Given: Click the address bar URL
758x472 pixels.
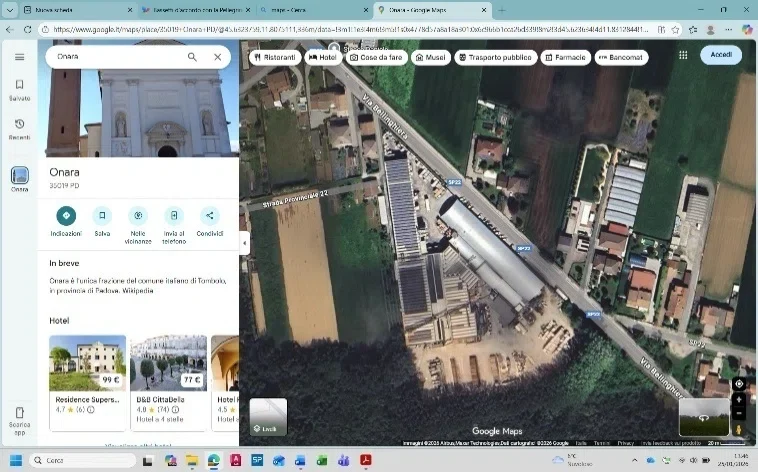Looking at the screenshot, I should (350, 30).
